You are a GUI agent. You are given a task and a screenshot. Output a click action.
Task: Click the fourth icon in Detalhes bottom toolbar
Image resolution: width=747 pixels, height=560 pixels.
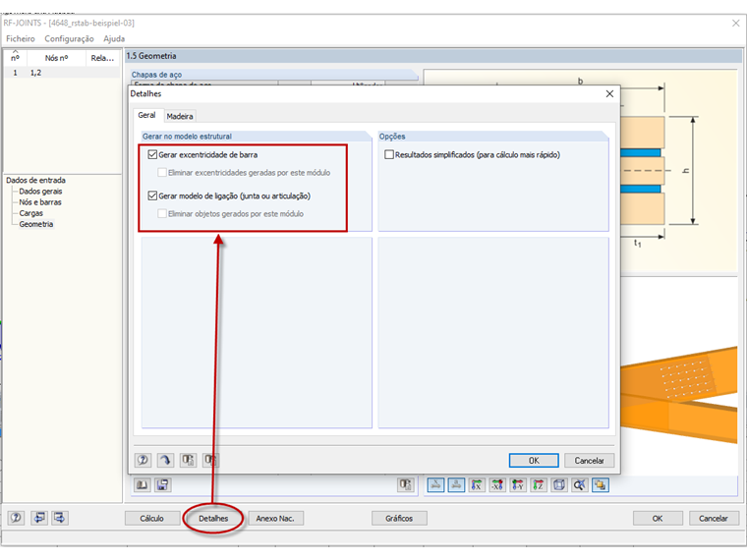(210, 460)
